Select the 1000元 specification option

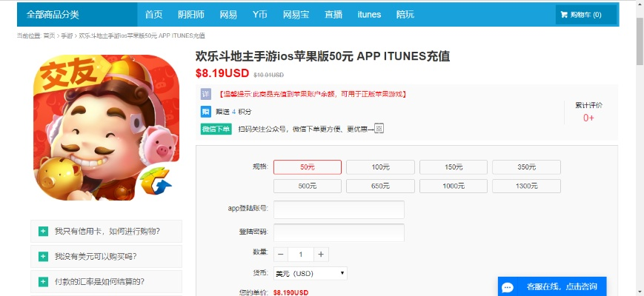(x=454, y=186)
